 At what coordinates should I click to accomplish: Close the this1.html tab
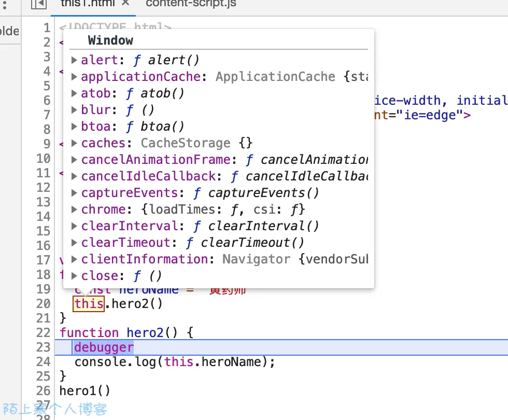[125, 3]
